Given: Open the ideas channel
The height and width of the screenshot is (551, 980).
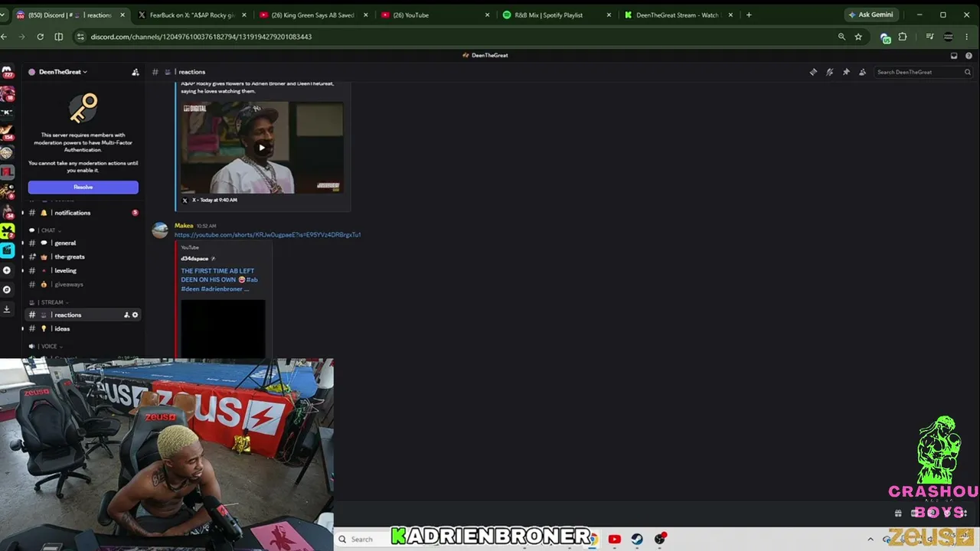Looking at the screenshot, I should [83, 328].
